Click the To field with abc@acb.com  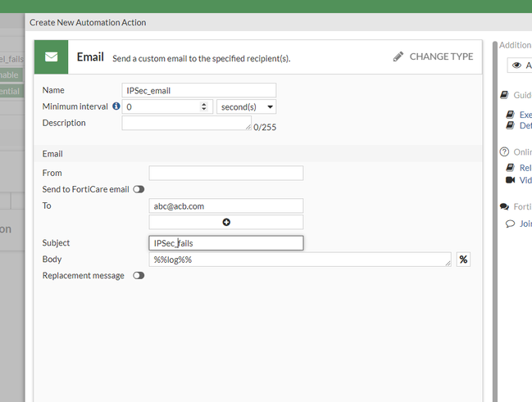(x=225, y=206)
